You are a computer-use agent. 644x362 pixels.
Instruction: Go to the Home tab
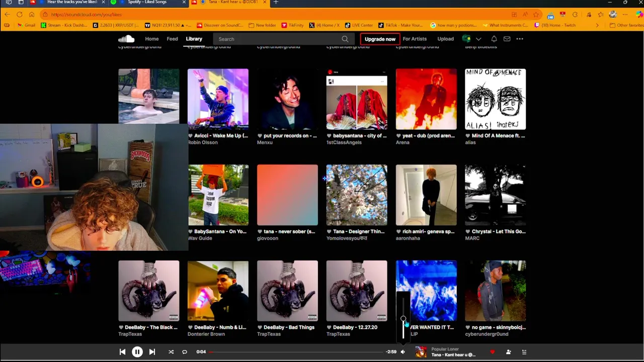(x=151, y=39)
